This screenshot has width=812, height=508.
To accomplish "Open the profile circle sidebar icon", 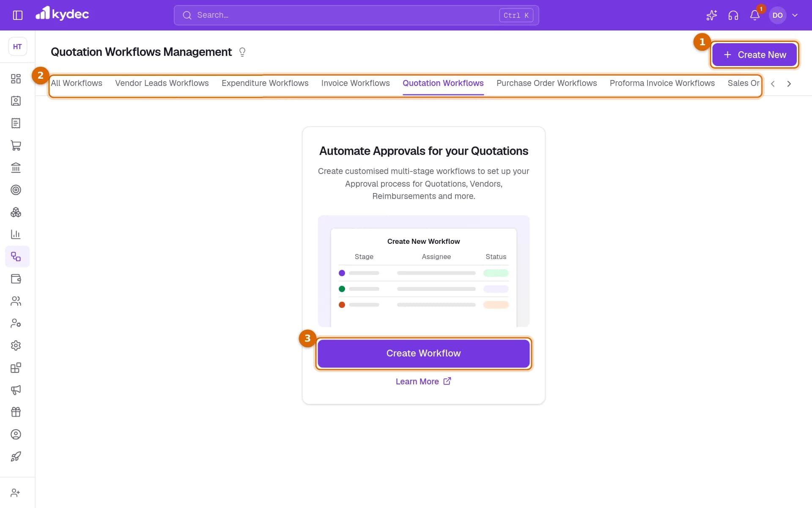I will pyautogui.click(x=16, y=434).
